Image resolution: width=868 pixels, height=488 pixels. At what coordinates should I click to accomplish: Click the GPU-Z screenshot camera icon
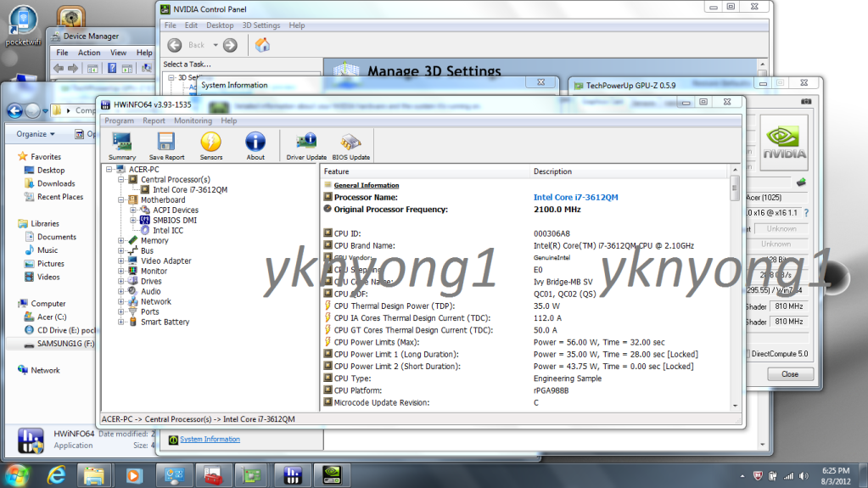pos(806,101)
